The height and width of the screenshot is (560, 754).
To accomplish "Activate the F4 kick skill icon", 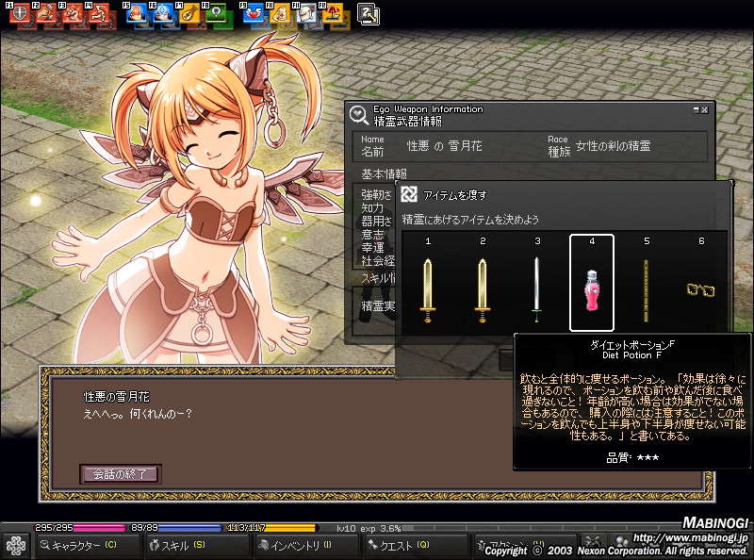I will (x=100, y=13).
